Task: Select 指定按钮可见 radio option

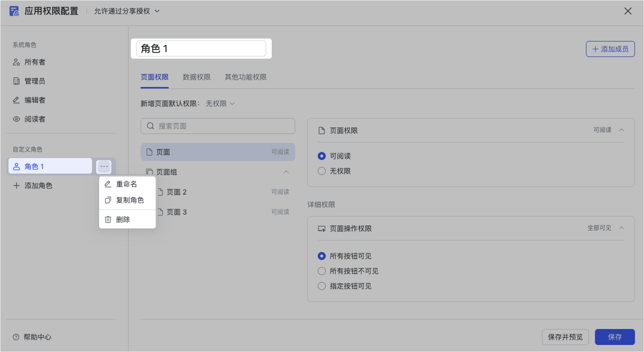Action: click(x=322, y=286)
